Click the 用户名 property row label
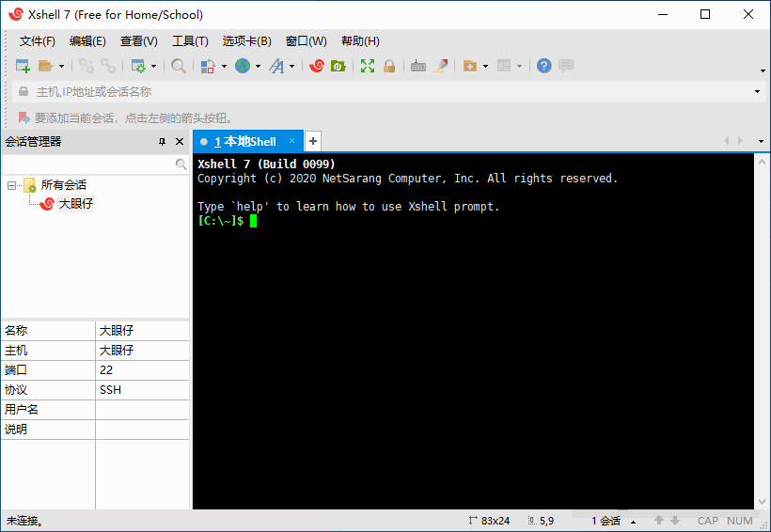The height and width of the screenshot is (532, 771). pyautogui.click(x=21, y=409)
